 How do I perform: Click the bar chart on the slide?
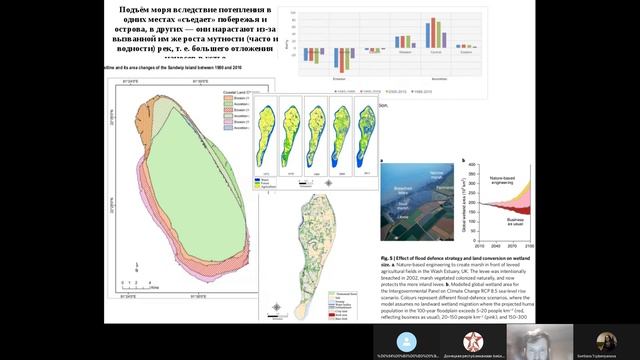pos(383,53)
